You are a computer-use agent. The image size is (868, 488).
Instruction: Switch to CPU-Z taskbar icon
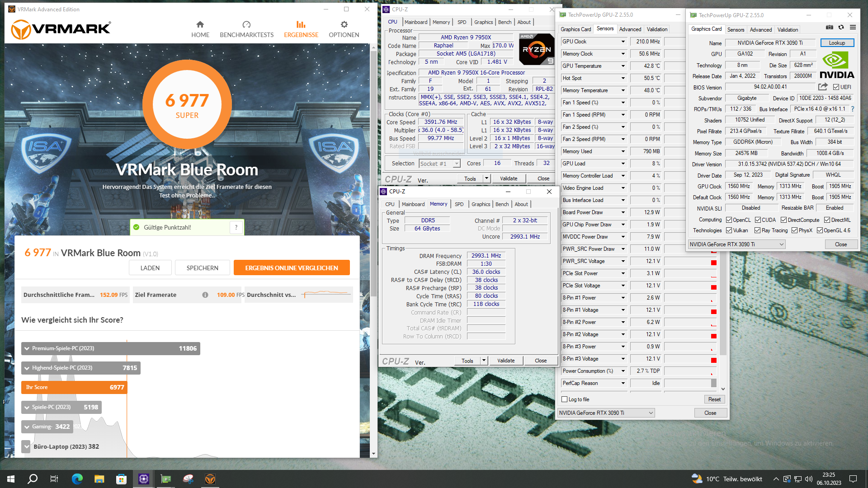point(144,479)
